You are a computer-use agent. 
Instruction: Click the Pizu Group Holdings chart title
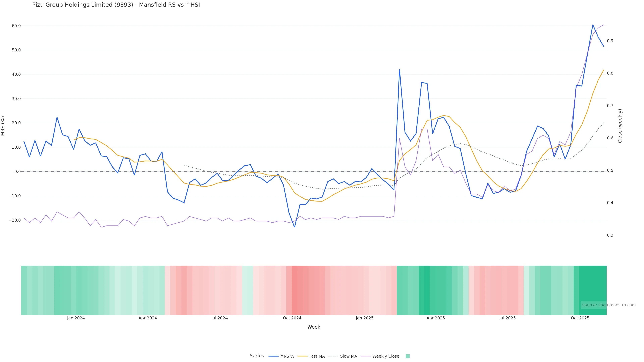click(x=116, y=5)
